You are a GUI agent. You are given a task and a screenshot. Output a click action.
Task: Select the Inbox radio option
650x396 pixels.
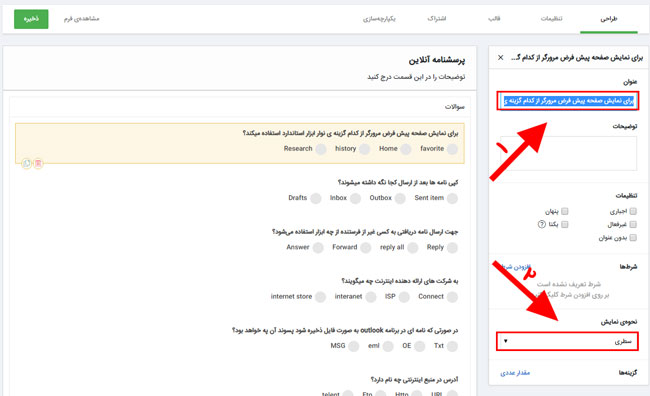tap(355, 198)
